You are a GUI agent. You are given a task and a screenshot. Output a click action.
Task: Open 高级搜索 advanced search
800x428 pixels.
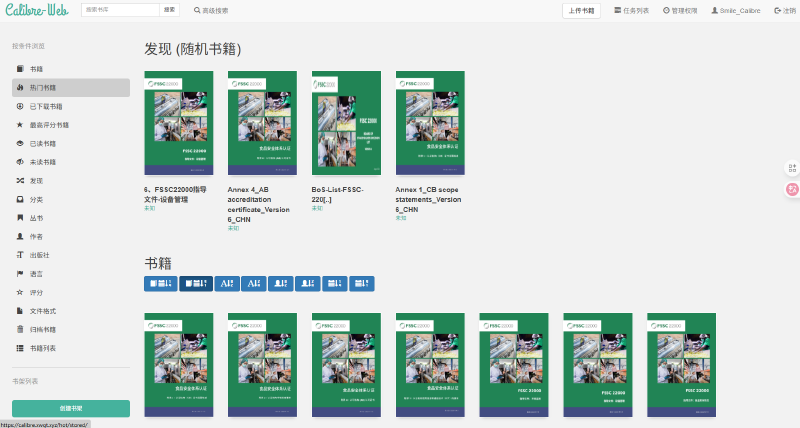pos(211,11)
